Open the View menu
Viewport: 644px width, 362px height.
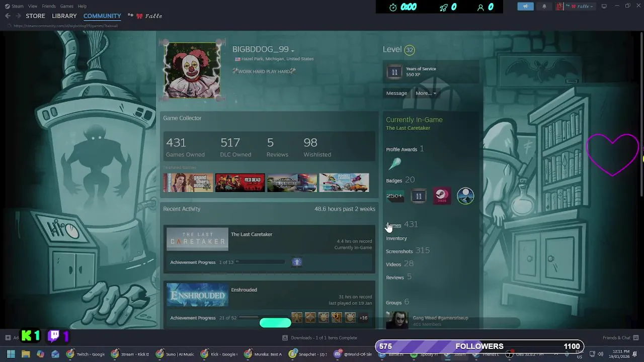click(33, 6)
